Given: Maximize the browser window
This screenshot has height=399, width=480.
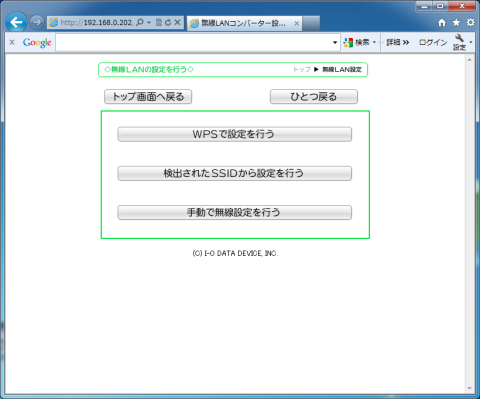Looking at the screenshot, I should click(x=440, y=6).
